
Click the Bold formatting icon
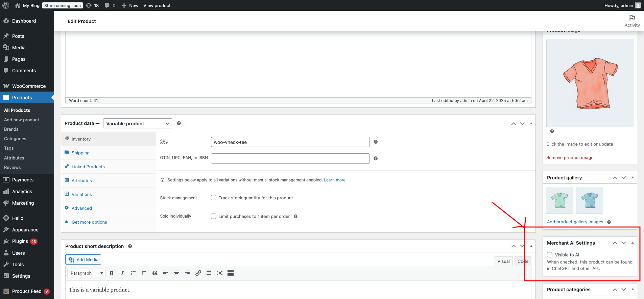click(x=112, y=273)
